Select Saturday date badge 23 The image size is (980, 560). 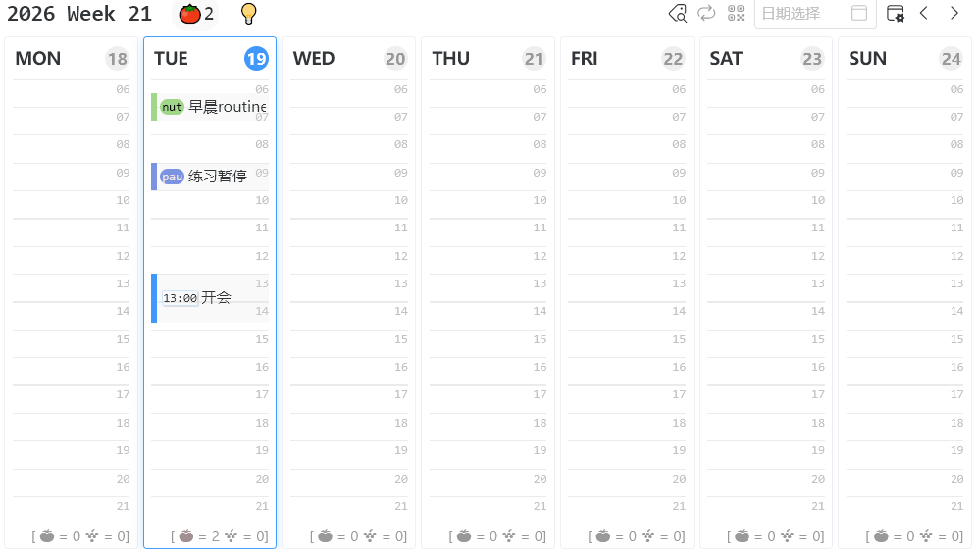click(x=812, y=59)
